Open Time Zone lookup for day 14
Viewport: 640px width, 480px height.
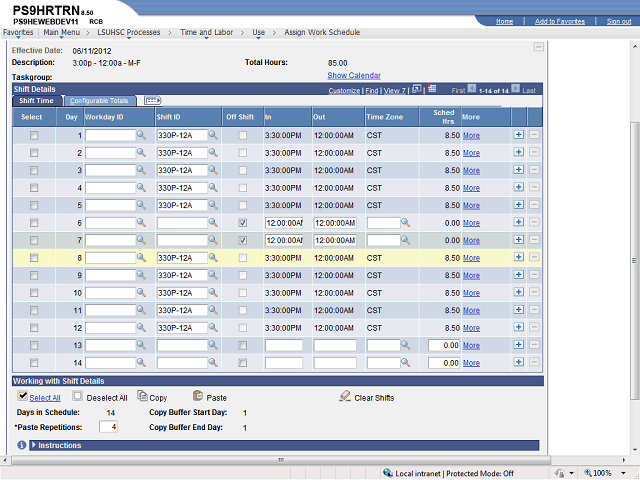click(x=405, y=362)
